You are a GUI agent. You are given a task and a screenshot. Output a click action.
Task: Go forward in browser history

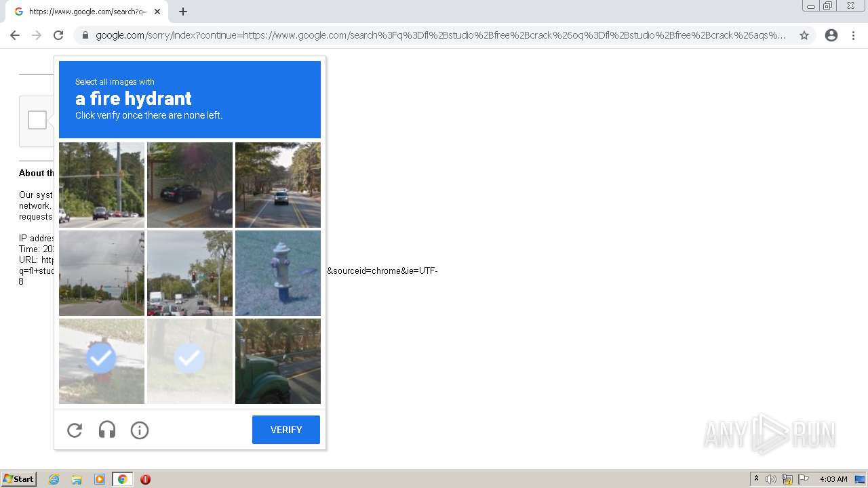37,35
